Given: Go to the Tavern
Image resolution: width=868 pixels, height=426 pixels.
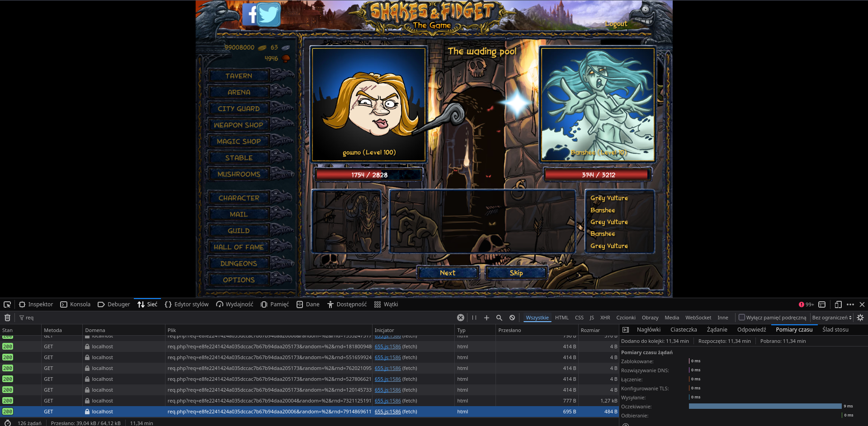Looking at the screenshot, I should (239, 76).
